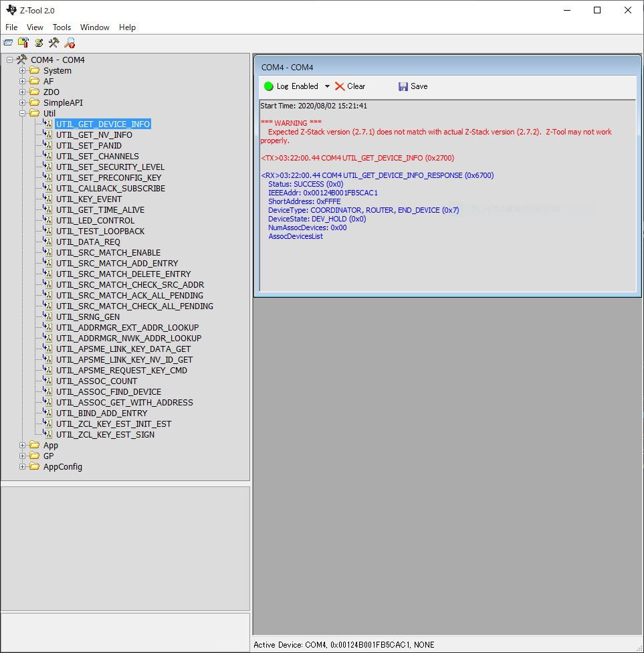
Task: Open the File menu
Action: (11, 27)
